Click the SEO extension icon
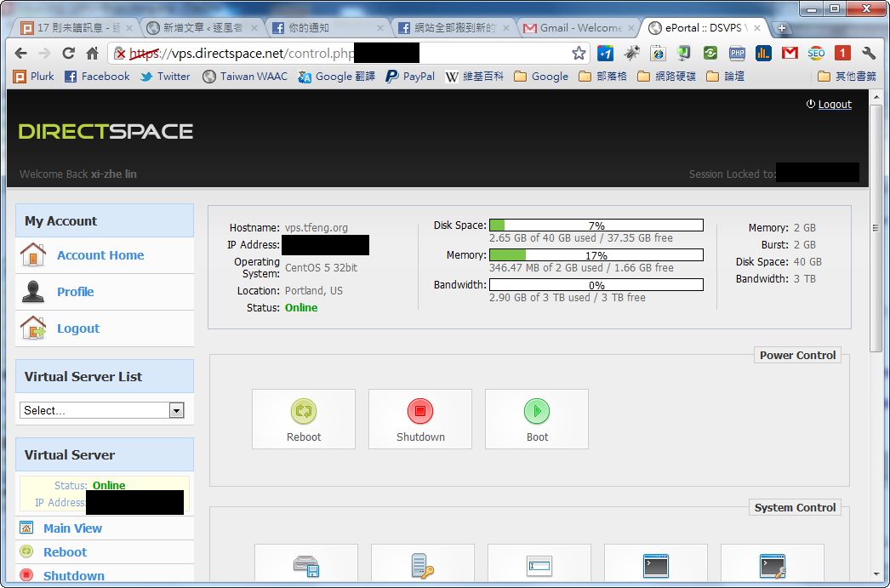The image size is (890, 588). (816, 54)
